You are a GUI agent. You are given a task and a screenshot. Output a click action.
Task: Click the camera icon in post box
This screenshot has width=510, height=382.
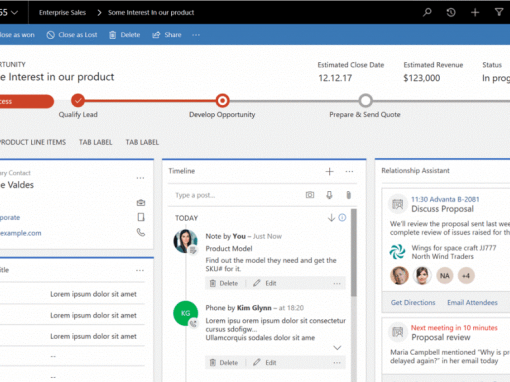coord(310,195)
